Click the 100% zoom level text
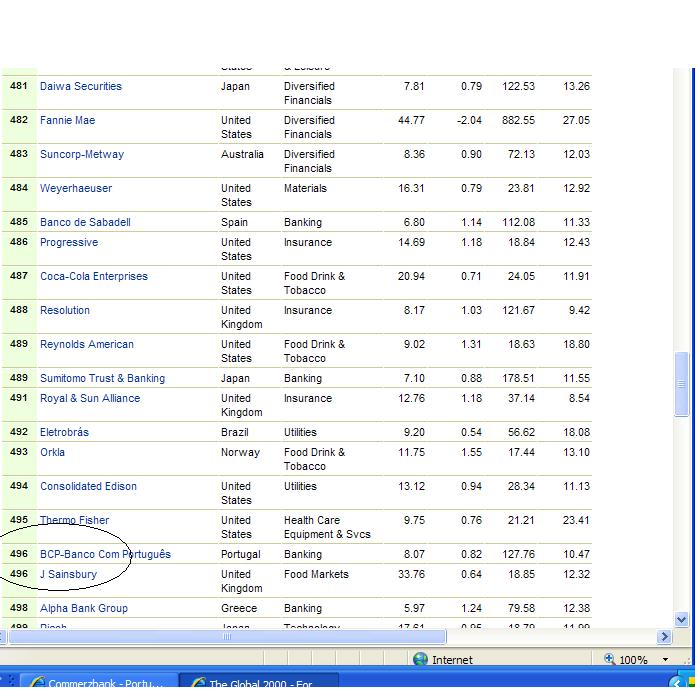This screenshot has height=689, width=697. (633, 660)
